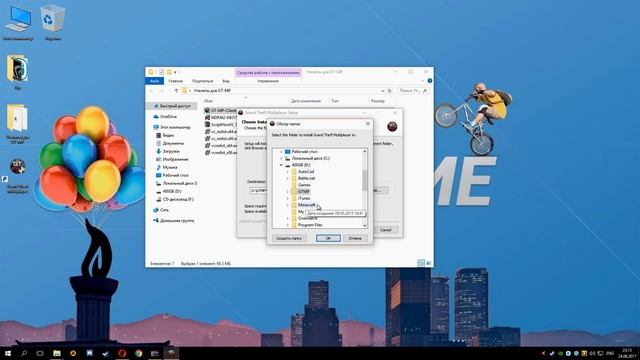The image size is (640, 360).
Task: Click Отмена in the folder browse dialog
Action: (355, 238)
